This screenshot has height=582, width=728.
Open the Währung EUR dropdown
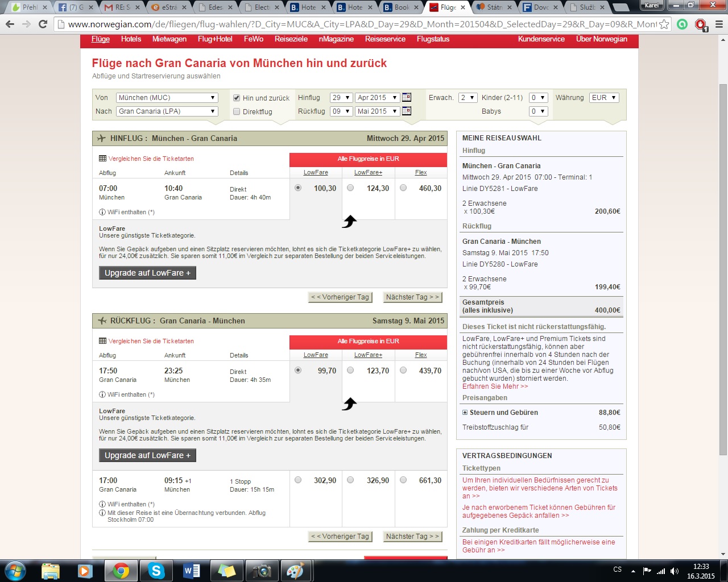click(x=604, y=98)
